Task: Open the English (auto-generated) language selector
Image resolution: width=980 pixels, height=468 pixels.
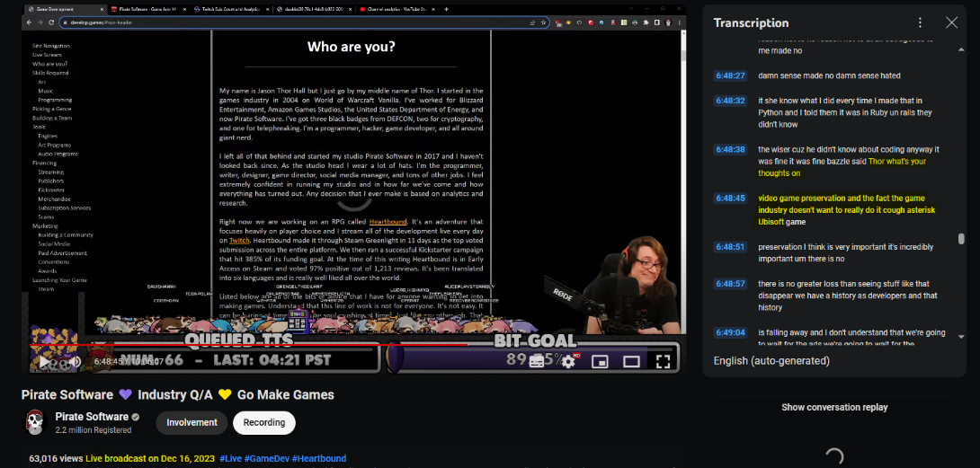Action: point(771,360)
